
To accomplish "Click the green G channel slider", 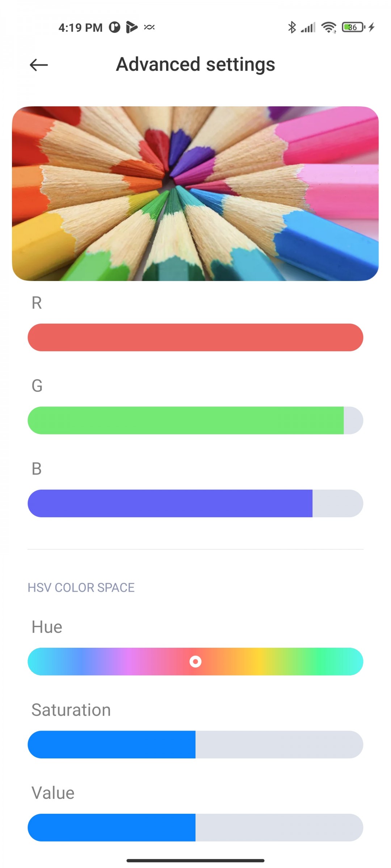I will 186,420.
